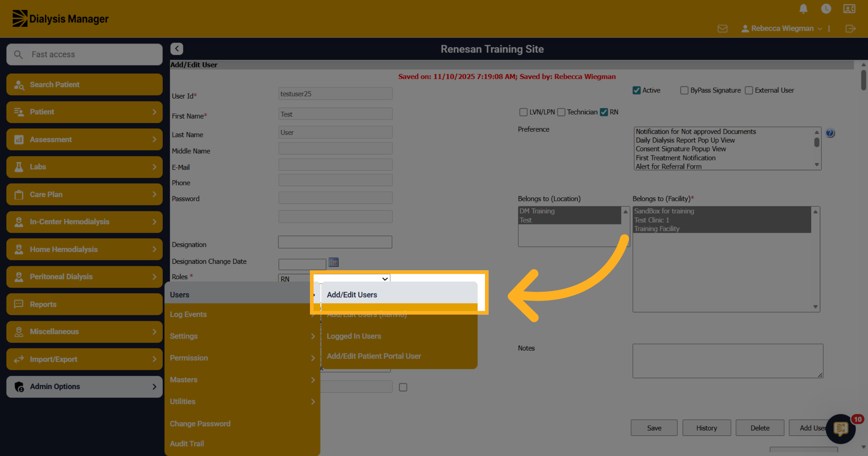The height and width of the screenshot is (456, 868).
Task: Click the clock icon in header
Action: [826, 8]
